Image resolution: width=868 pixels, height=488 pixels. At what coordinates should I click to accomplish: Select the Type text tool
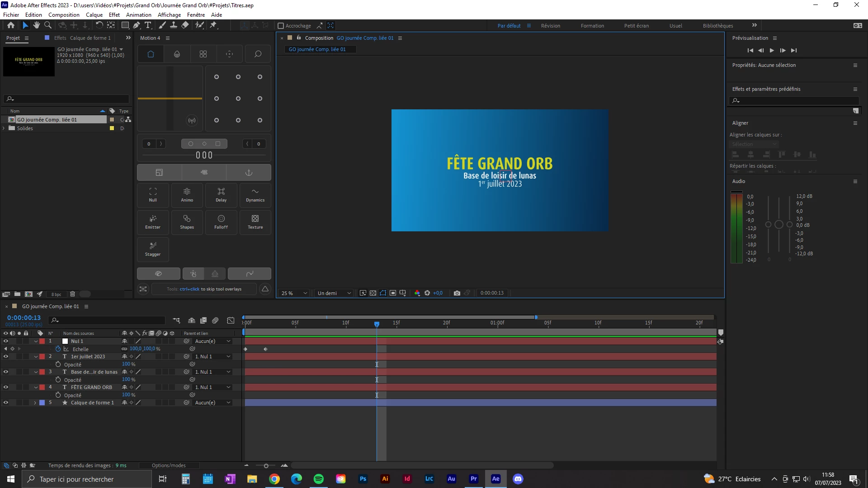tap(148, 25)
